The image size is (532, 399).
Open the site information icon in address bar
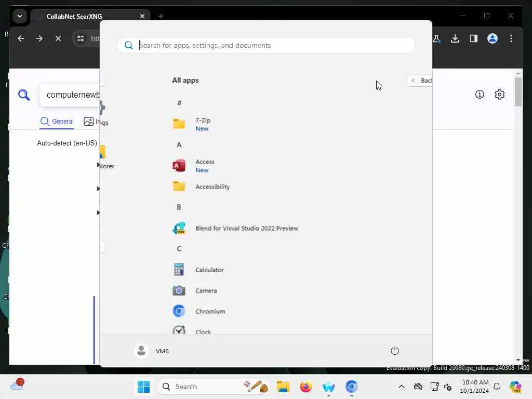click(x=81, y=38)
